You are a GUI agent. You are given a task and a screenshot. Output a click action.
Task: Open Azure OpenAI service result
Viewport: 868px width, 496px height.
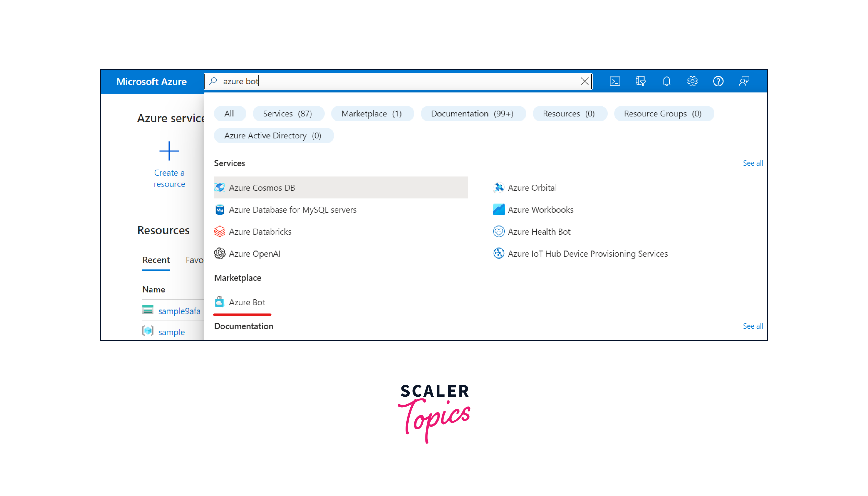254,254
